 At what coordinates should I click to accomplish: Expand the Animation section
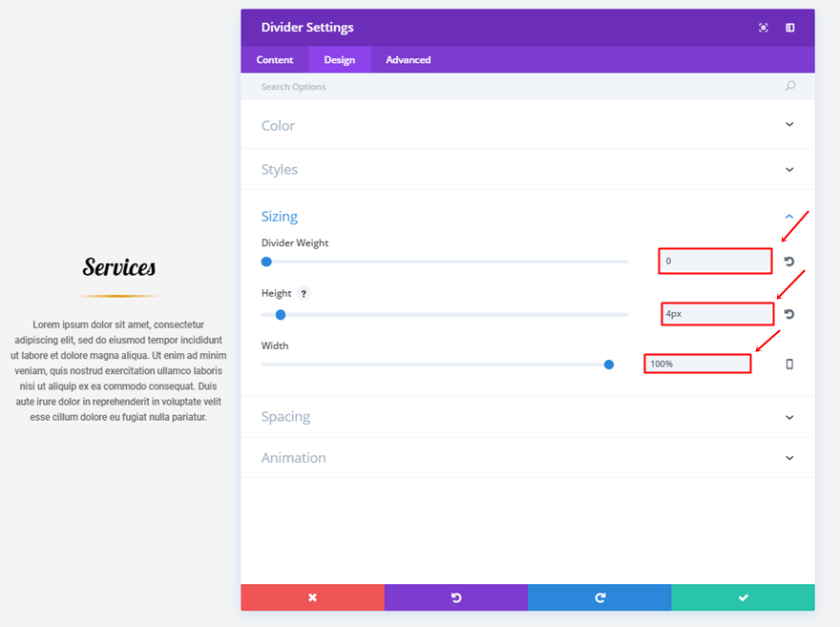tap(789, 458)
